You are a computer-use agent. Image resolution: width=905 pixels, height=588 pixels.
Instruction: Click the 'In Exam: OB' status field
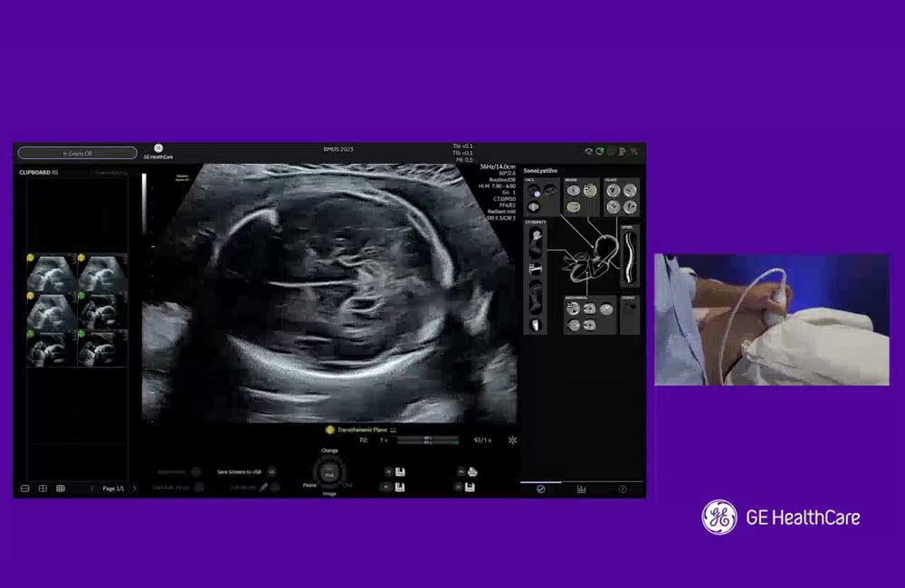[x=77, y=153]
